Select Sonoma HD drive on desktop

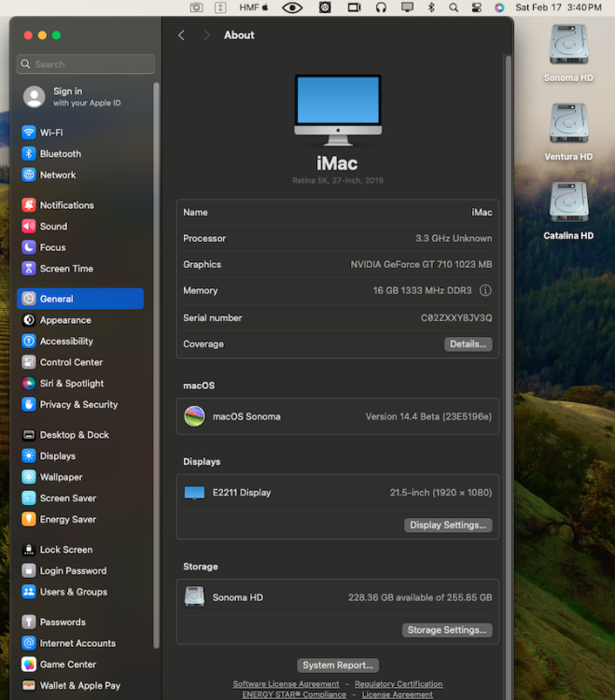click(x=568, y=53)
